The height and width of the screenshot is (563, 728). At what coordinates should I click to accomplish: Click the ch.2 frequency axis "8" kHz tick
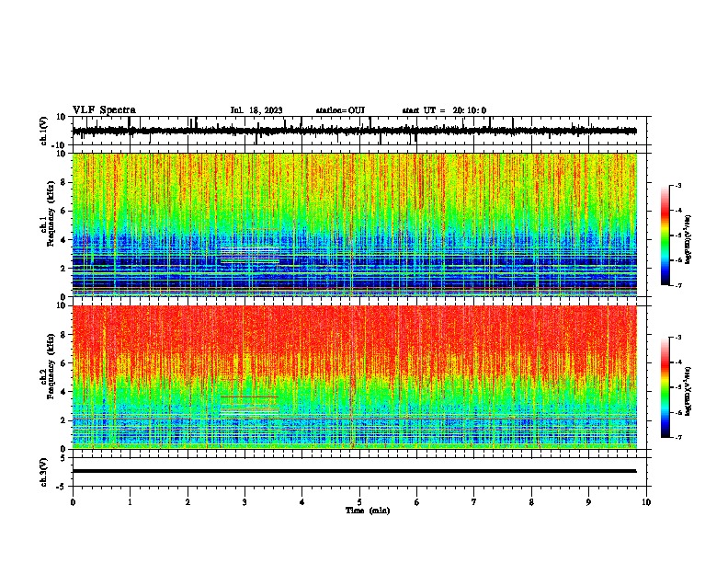point(63,335)
